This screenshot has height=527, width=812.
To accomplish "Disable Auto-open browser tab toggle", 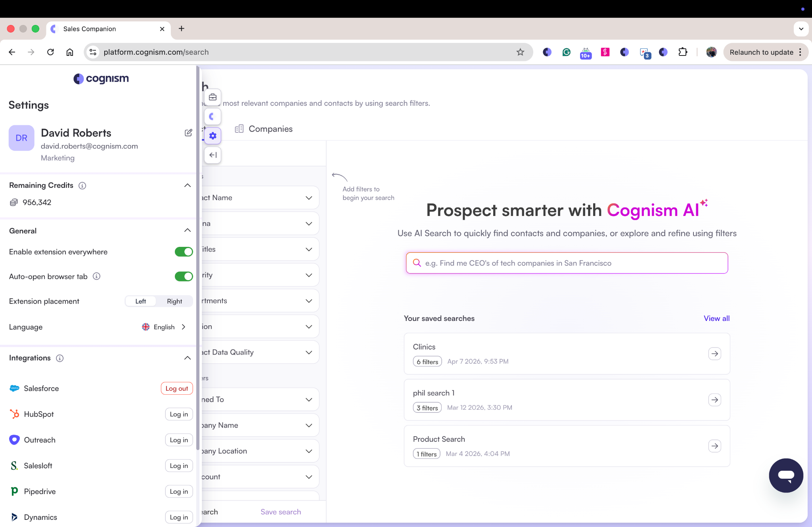I will pyautogui.click(x=184, y=277).
